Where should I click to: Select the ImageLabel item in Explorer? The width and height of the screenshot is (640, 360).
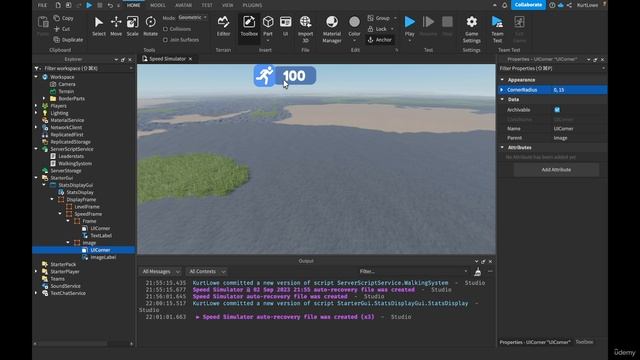coord(103,257)
